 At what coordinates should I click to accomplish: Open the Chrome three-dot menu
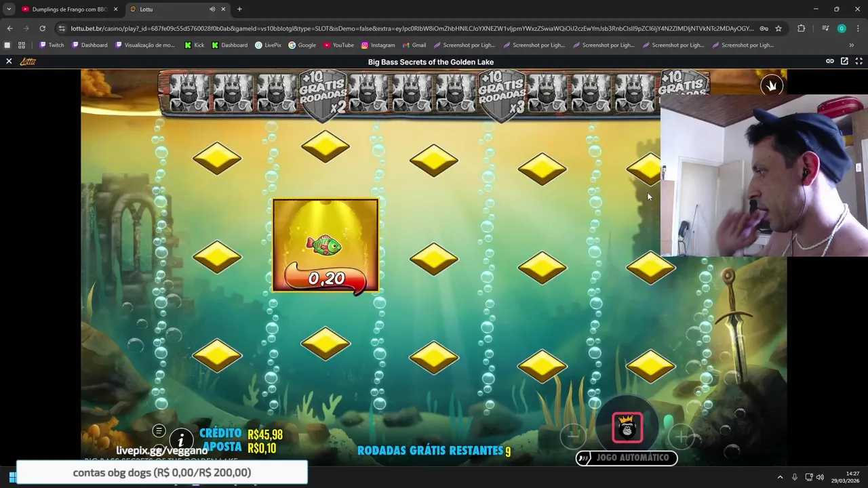pyautogui.click(x=858, y=28)
